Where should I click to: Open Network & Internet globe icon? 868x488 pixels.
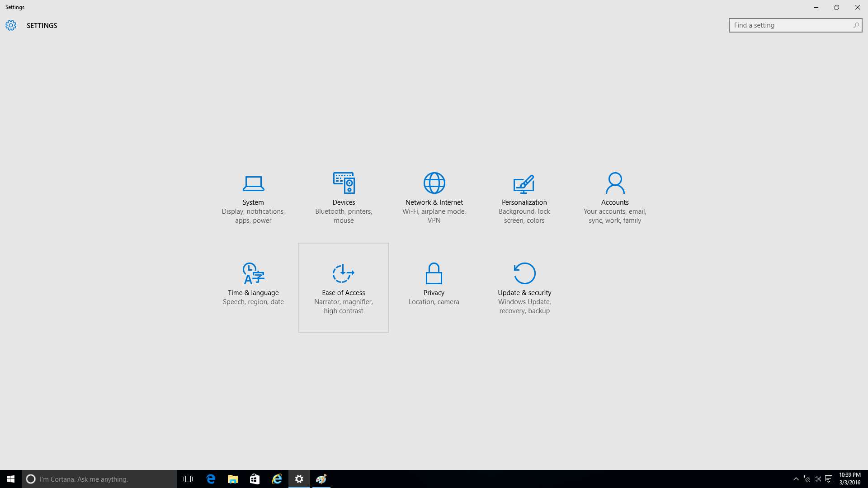(434, 183)
